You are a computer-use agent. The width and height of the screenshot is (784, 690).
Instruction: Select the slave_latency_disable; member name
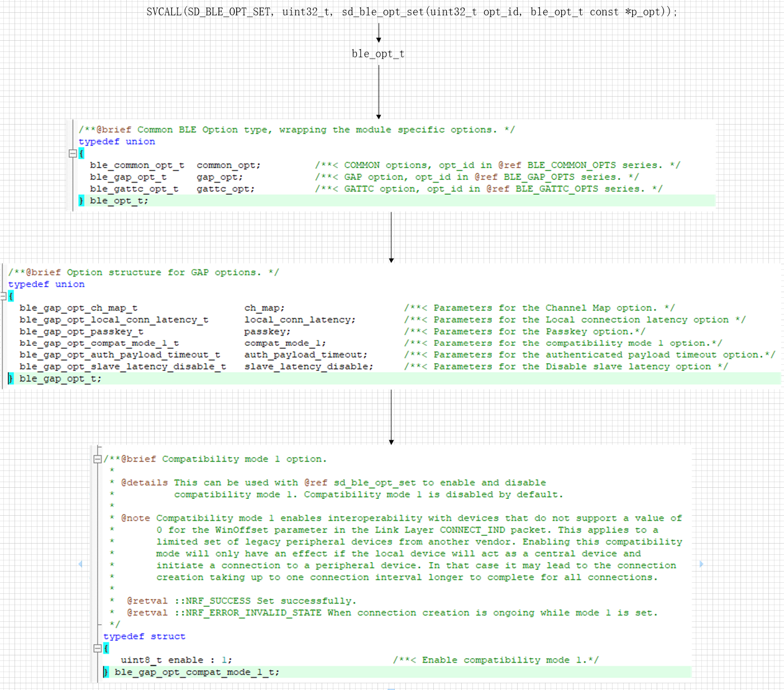[x=309, y=367]
